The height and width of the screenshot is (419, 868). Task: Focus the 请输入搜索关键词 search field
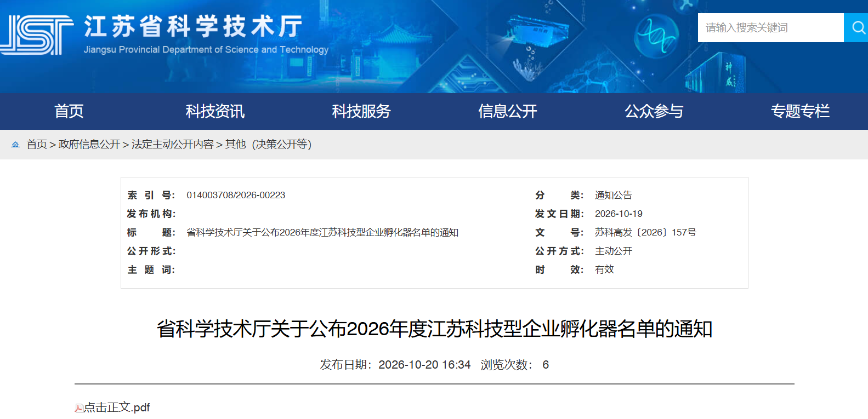pyautogui.click(x=770, y=27)
